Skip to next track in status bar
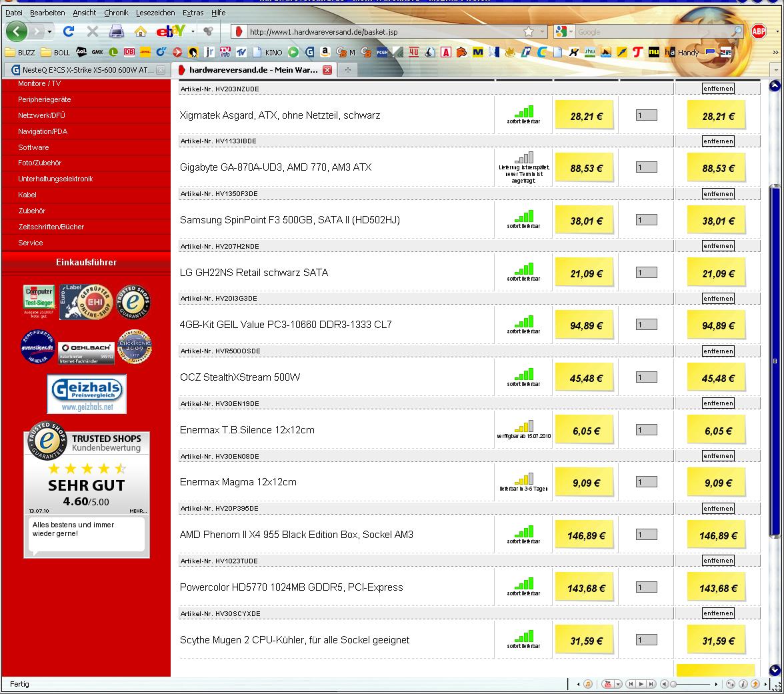The width and height of the screenshot is (784, 694). pos(651,684)
